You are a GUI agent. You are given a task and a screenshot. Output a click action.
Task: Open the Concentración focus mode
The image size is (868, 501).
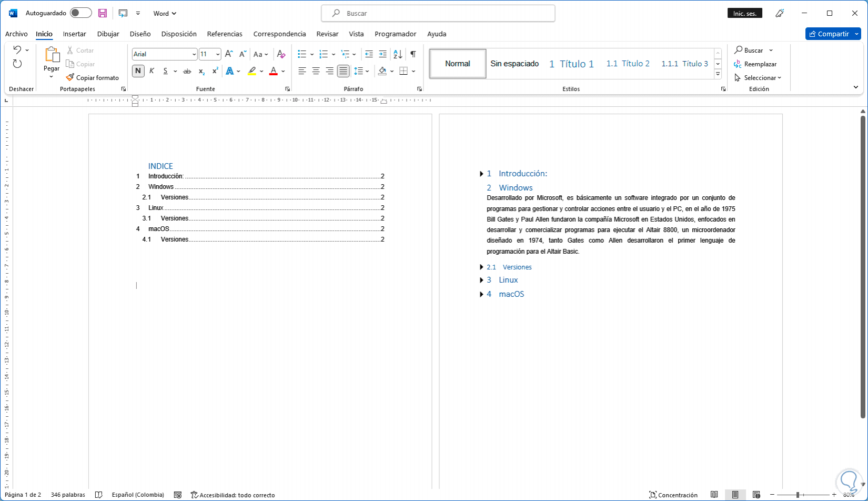click(x=673, y=495)
